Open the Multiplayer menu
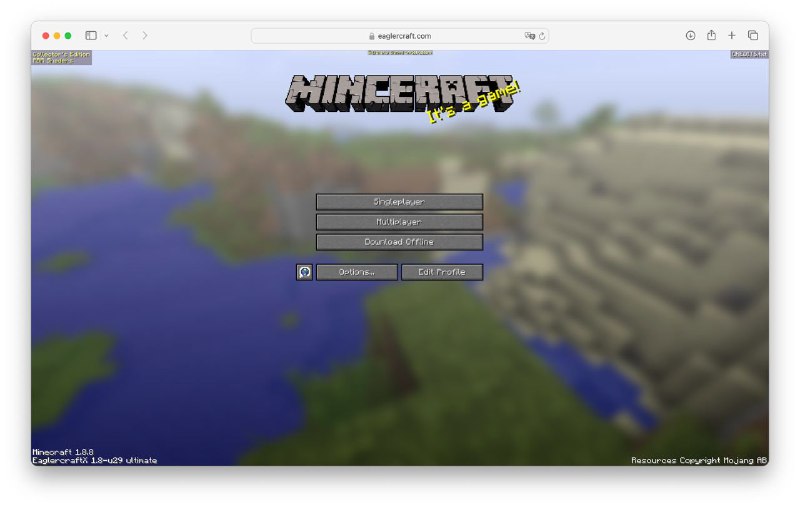 pyautogui.click(x=399, y=222)
